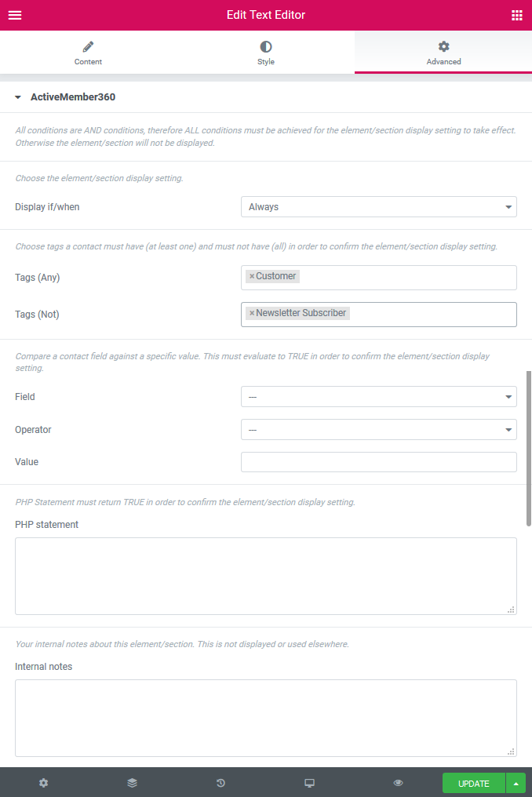Open revision History with the clock icon
The height and width of the screenshot is (797, 532).
coord(220,782)
